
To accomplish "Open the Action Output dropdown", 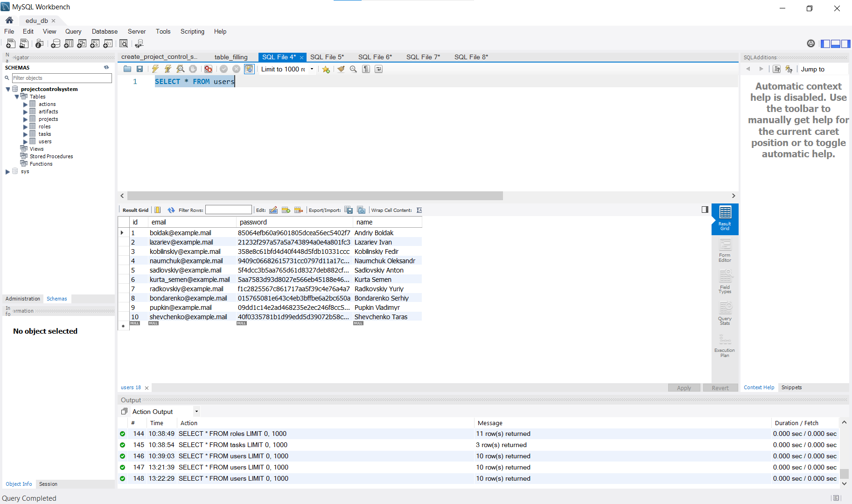I will pyautogui.click(x=196, y=411).
